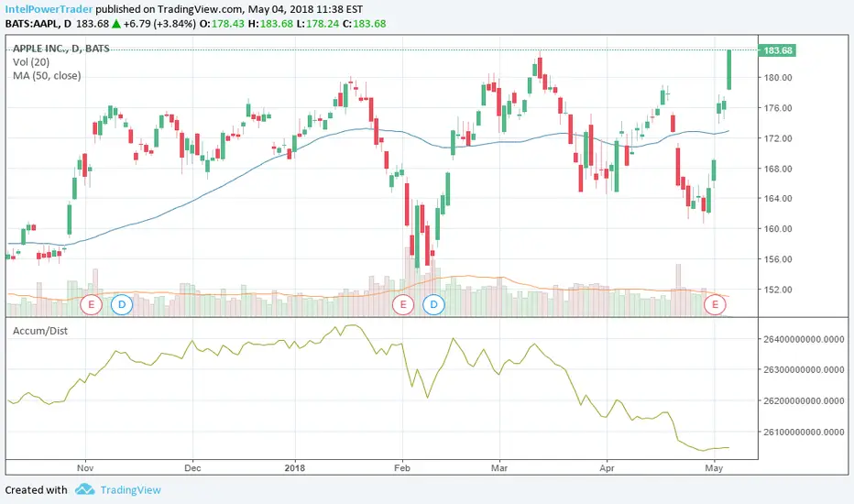Click the Nov date axis label

click(x=85, y=468)
